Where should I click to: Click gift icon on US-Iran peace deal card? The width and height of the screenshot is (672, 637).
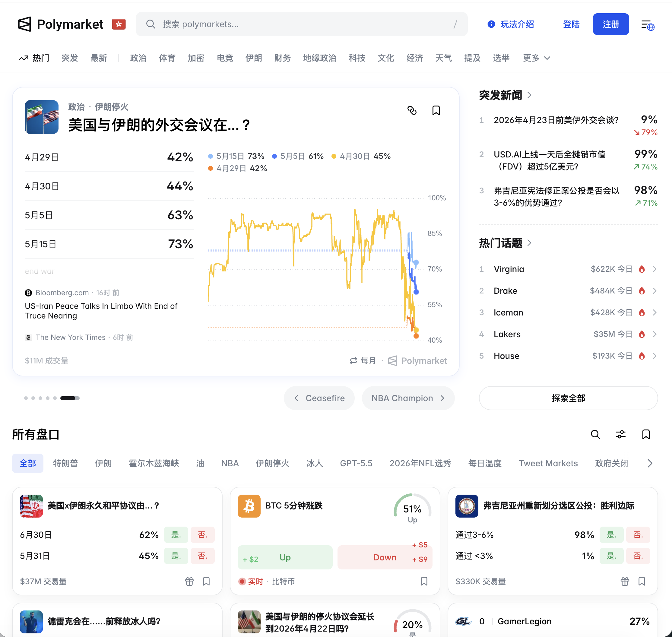pos(189,581)
